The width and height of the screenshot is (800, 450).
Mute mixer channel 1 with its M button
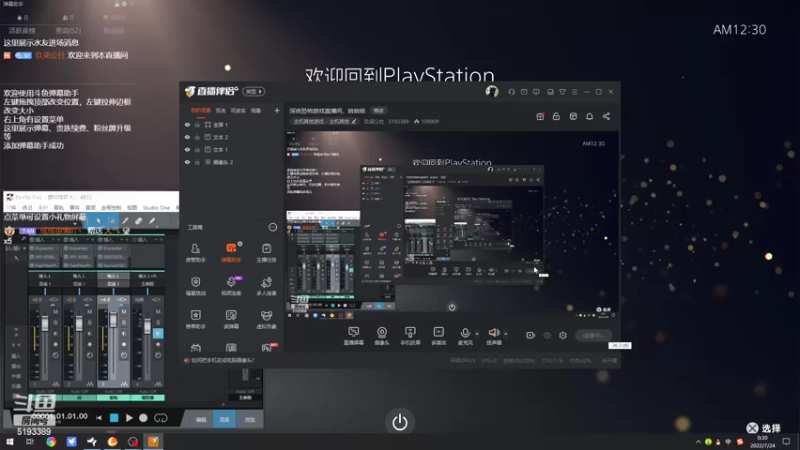pos(56,311)
